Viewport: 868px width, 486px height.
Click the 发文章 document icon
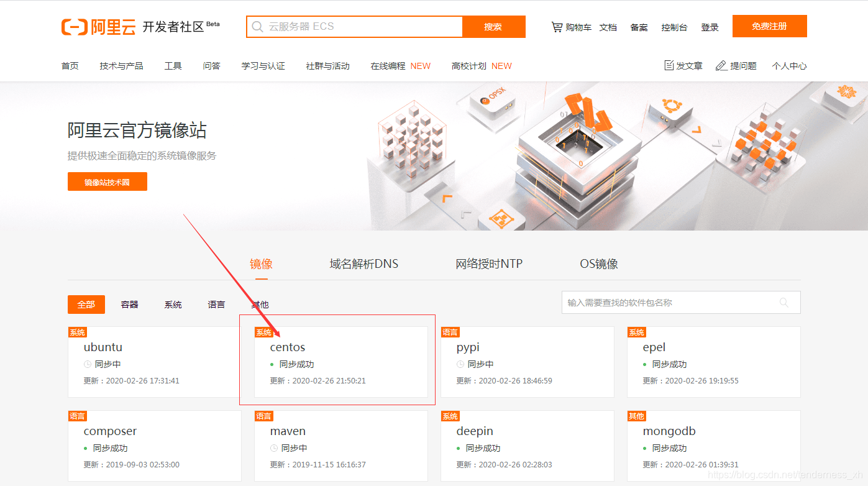[x=669, y=65]
